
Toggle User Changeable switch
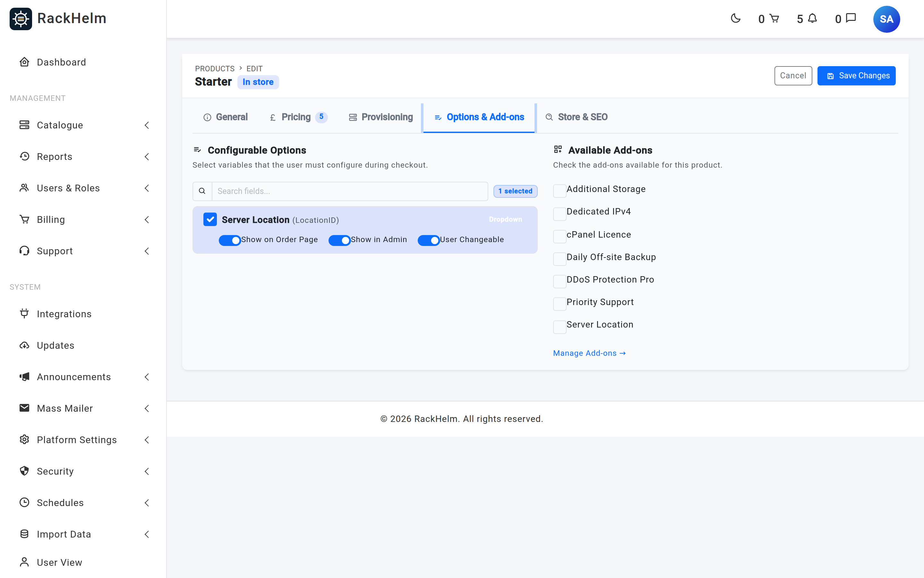(x=428, y=240)
